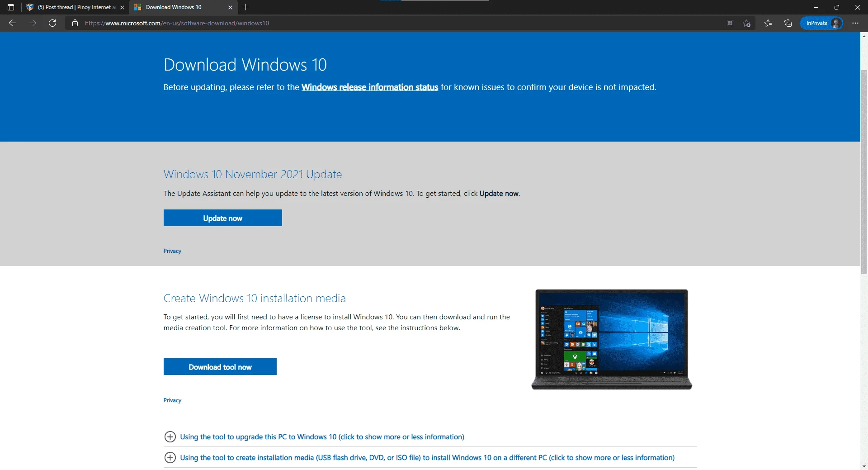Refresh the Download Windows 10 page
This screenshot has width=868, height=470.
pos(52,23)
